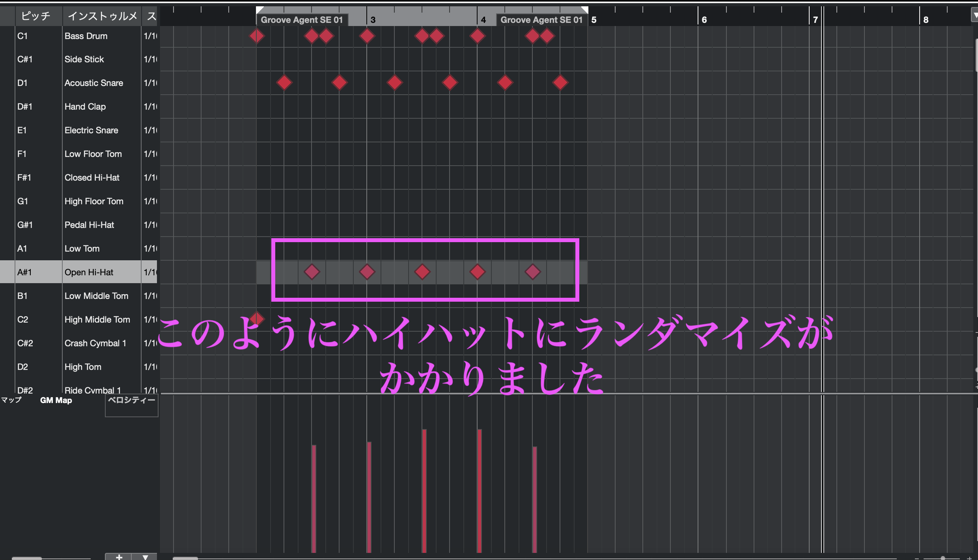Click the インストゥルメ column header
978x560 pixels.
pos(102,16)
